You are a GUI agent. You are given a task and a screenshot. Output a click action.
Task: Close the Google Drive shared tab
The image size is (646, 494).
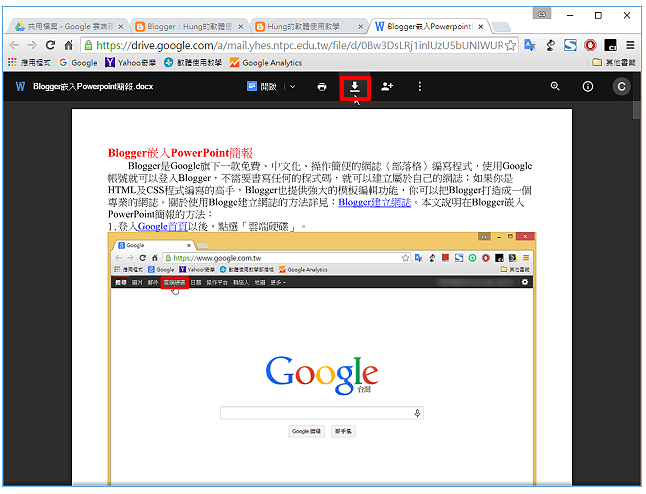(x=121, y=26)
